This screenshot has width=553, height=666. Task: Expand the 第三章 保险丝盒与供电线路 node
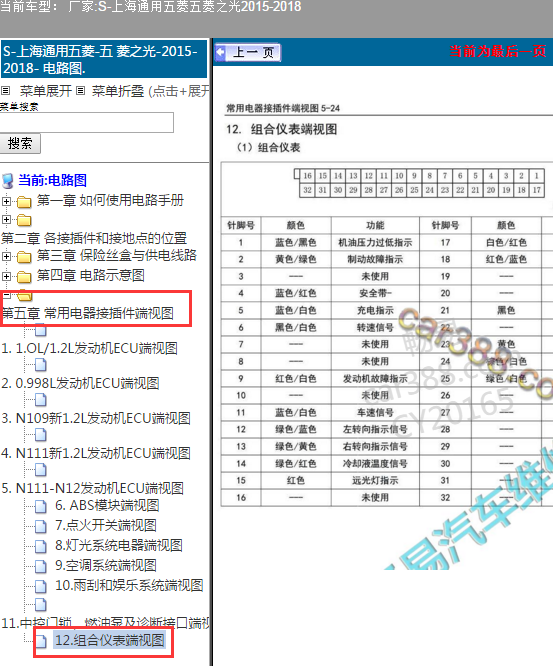6,256
